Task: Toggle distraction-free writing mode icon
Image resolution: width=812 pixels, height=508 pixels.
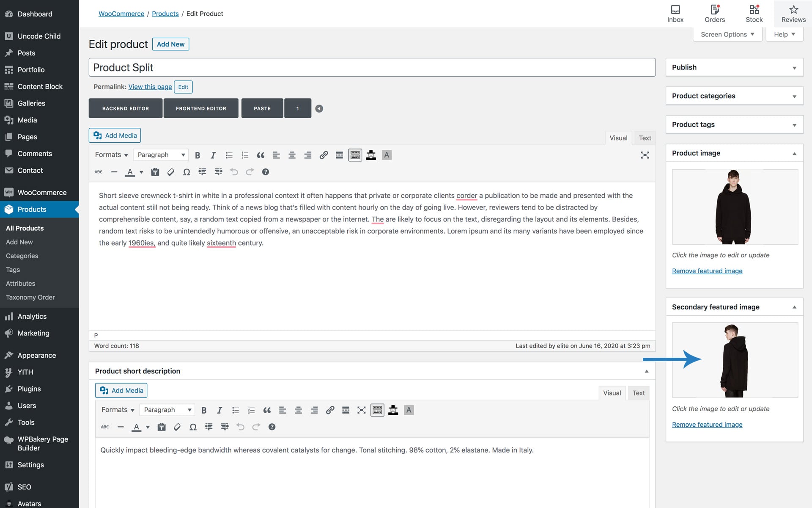Action: click(x=645, y=155)
